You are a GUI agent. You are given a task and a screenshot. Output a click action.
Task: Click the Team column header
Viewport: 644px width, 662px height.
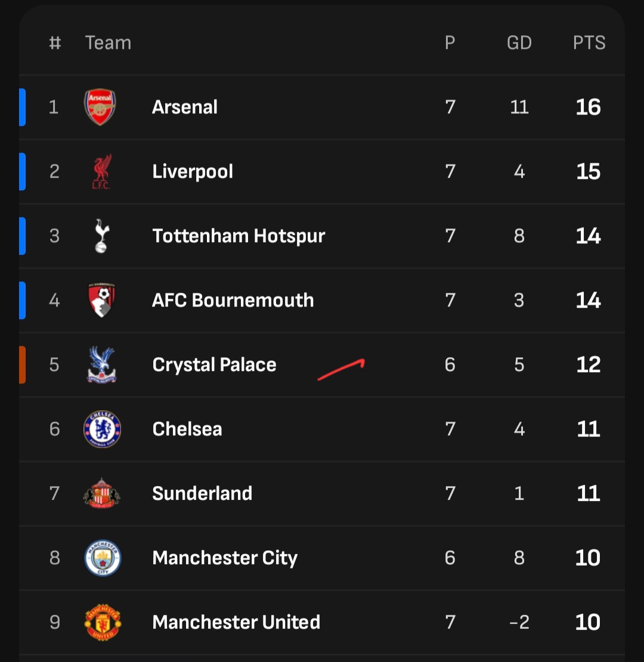point(108,43)
